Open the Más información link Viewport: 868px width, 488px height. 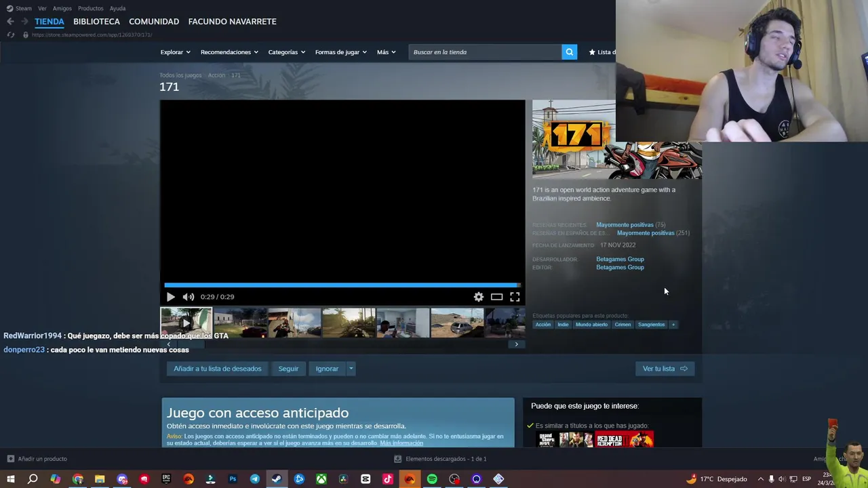[401, 443]
